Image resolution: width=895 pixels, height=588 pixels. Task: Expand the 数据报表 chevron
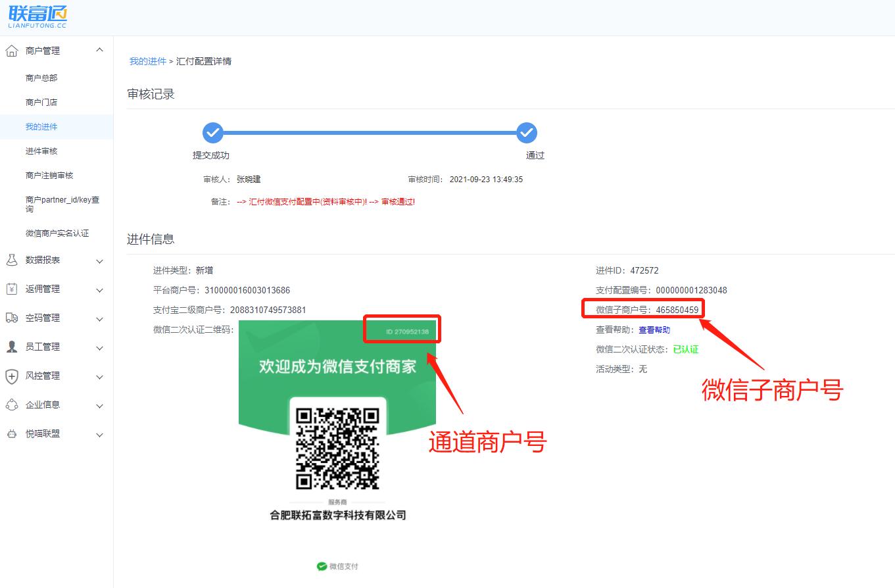coord(99,261)
